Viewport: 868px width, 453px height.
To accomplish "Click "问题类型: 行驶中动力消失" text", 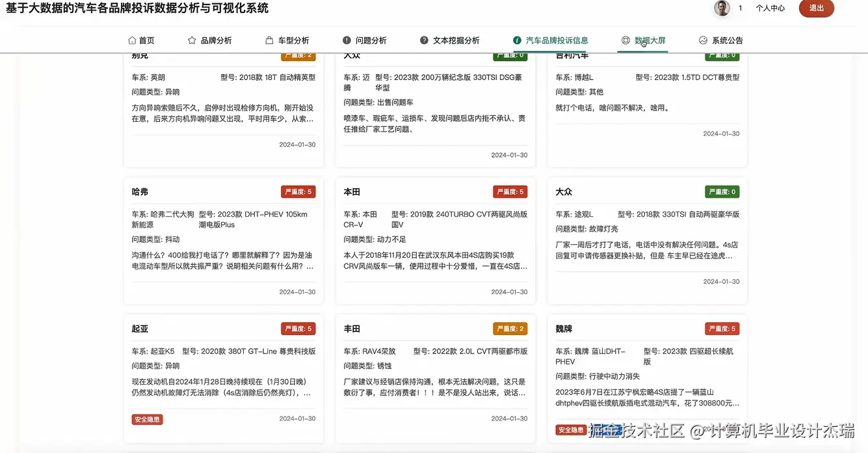I will [x=598, y=376].
